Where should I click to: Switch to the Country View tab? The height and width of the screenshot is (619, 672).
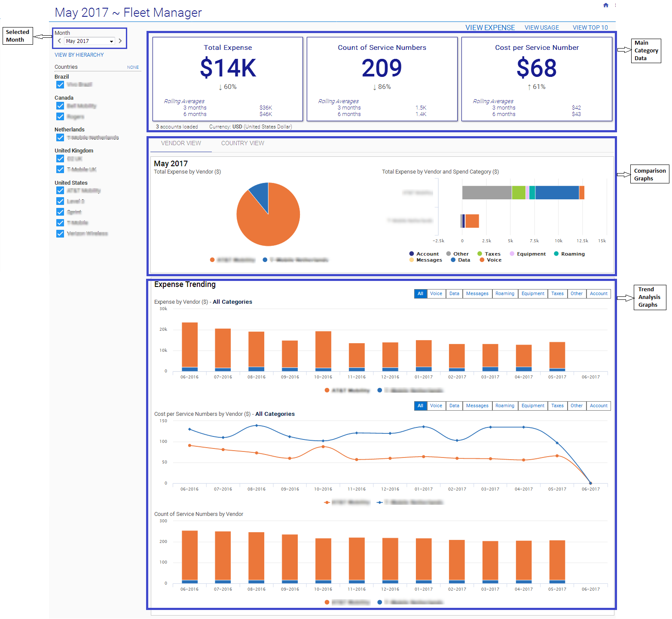(x=242, y=143)
